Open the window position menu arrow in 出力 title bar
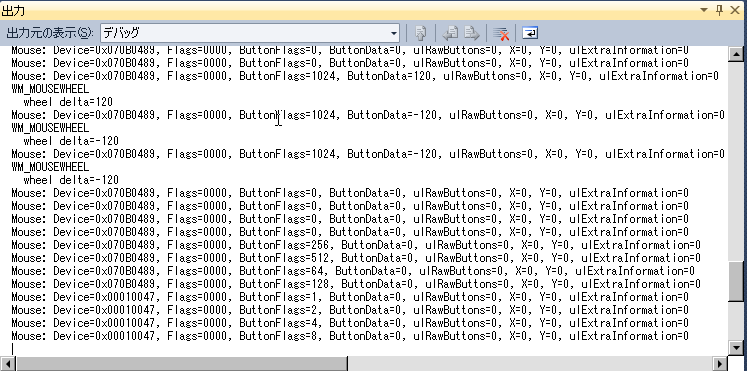Screen dimensions: 747x371 [x=704, y=10]
